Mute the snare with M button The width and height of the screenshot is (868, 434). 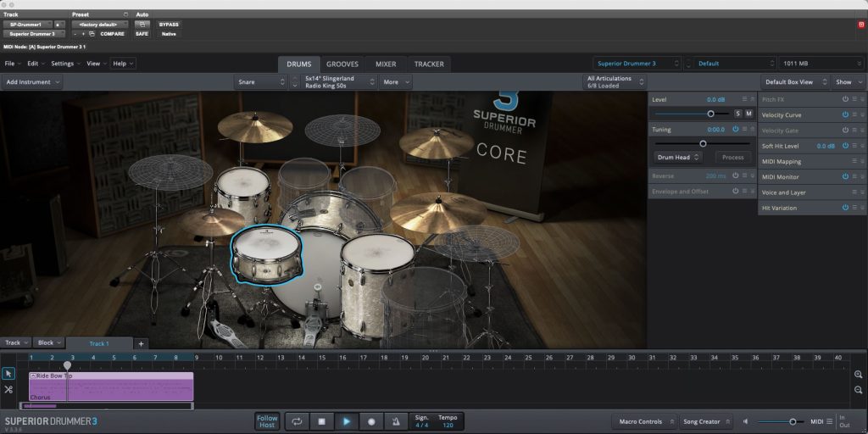[x=748, y=114]
